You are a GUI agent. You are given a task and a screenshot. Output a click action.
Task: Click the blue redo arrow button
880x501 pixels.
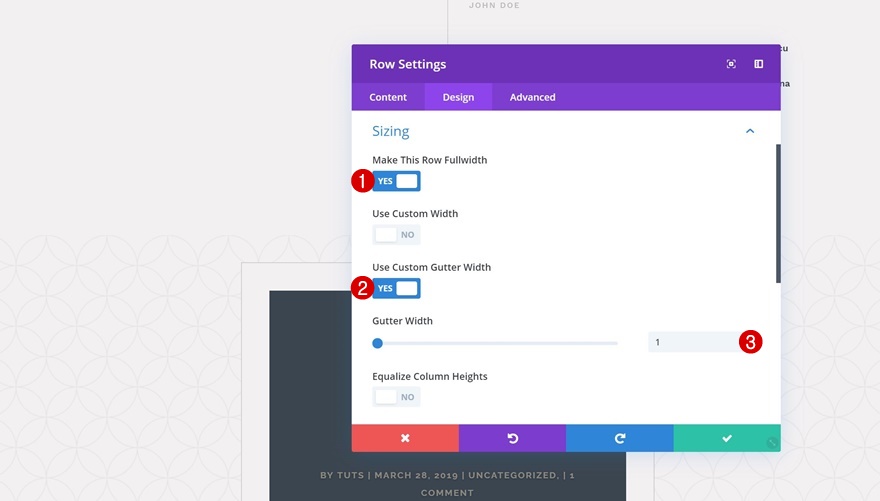(x=620, y=438)
